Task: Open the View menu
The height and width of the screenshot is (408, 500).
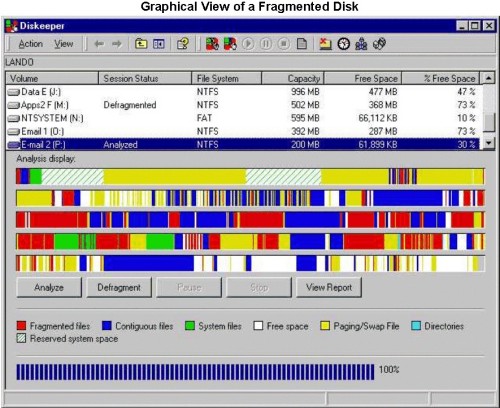Action: coord(64,44)
